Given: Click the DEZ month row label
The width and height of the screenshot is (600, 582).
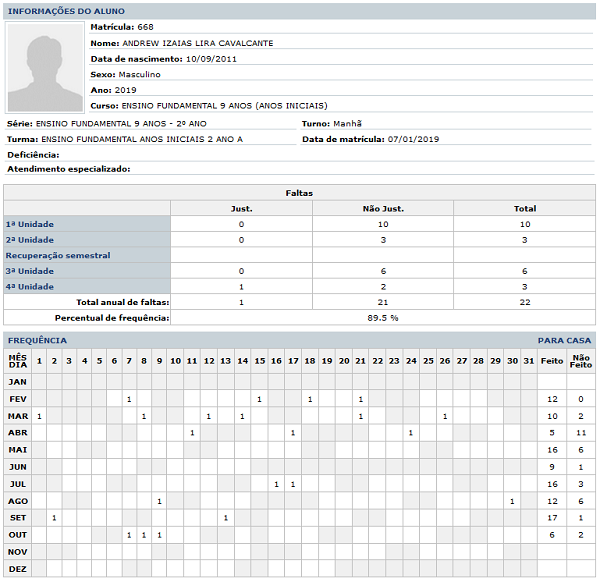Looking at the screenshot, I should click(17, 568).
